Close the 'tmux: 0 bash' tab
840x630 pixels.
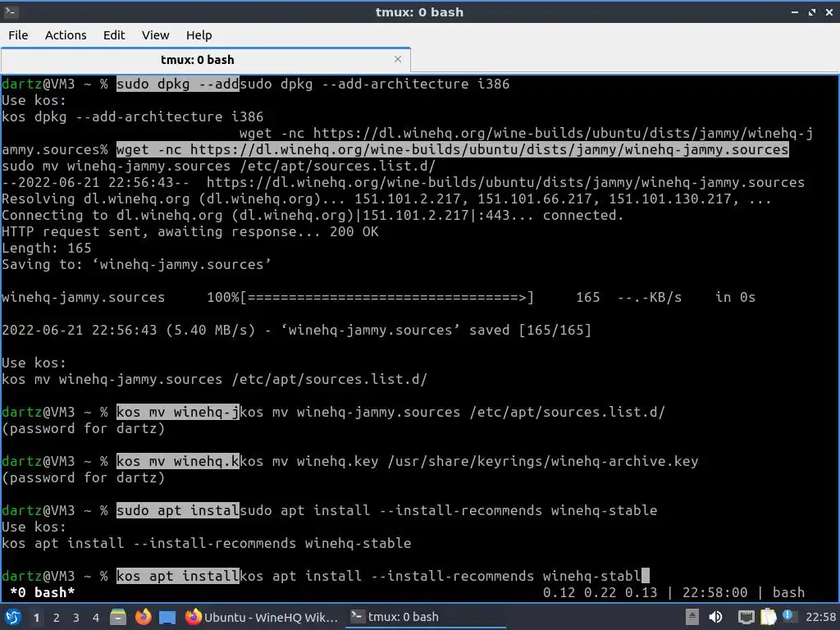coord(398,59)
